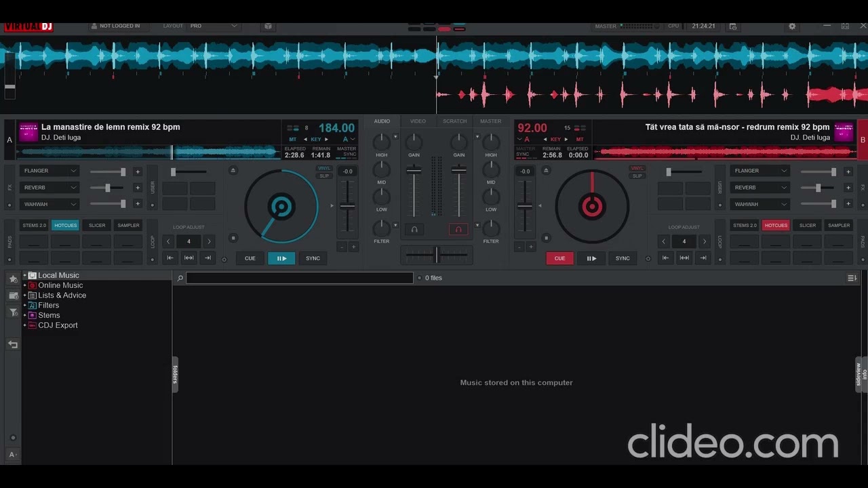Toggle loop on/off on right deck
868x488 pixels.
click(684, 258)
